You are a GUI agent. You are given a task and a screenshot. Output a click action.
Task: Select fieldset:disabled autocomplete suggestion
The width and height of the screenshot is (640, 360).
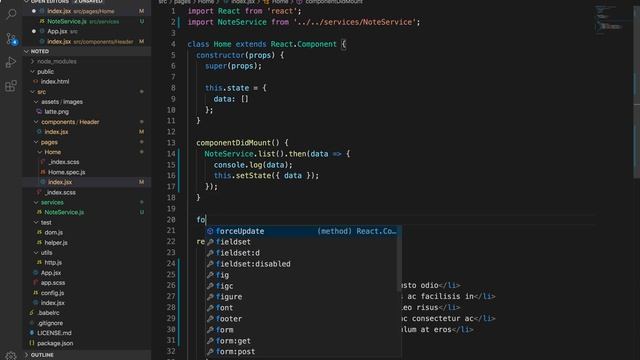[x=303, y=264]
